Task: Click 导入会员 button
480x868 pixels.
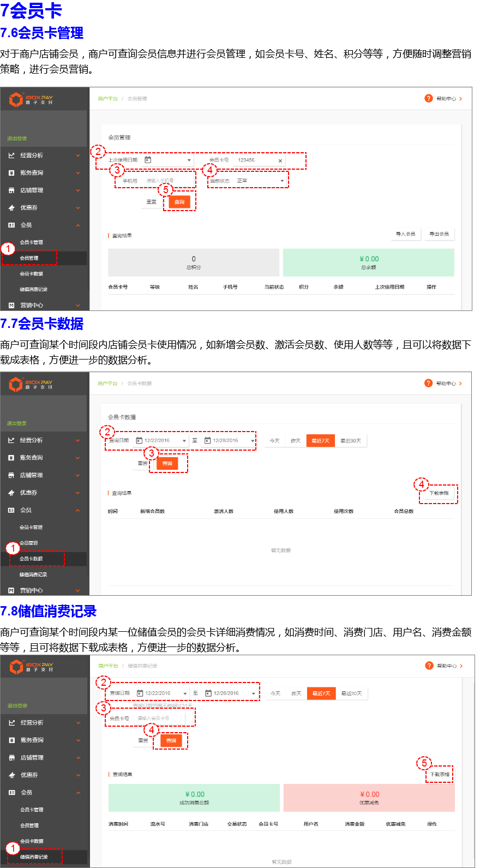Action: coord(405,234)
